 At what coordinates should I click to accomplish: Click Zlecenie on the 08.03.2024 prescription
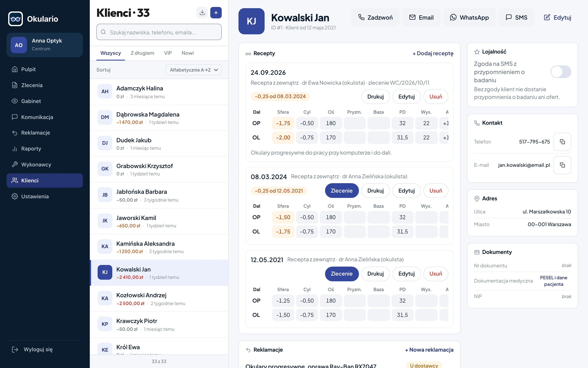point(342,191)
